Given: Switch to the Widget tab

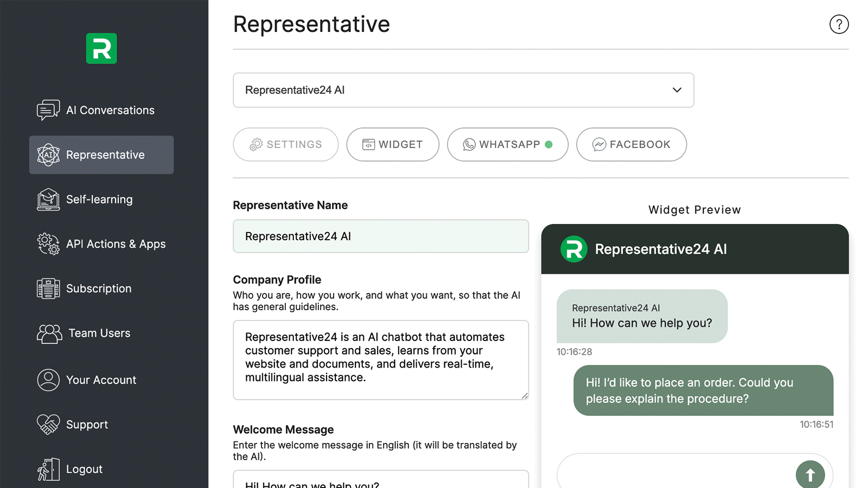Looking at the screenshot, I should click(x=393, y=144).
